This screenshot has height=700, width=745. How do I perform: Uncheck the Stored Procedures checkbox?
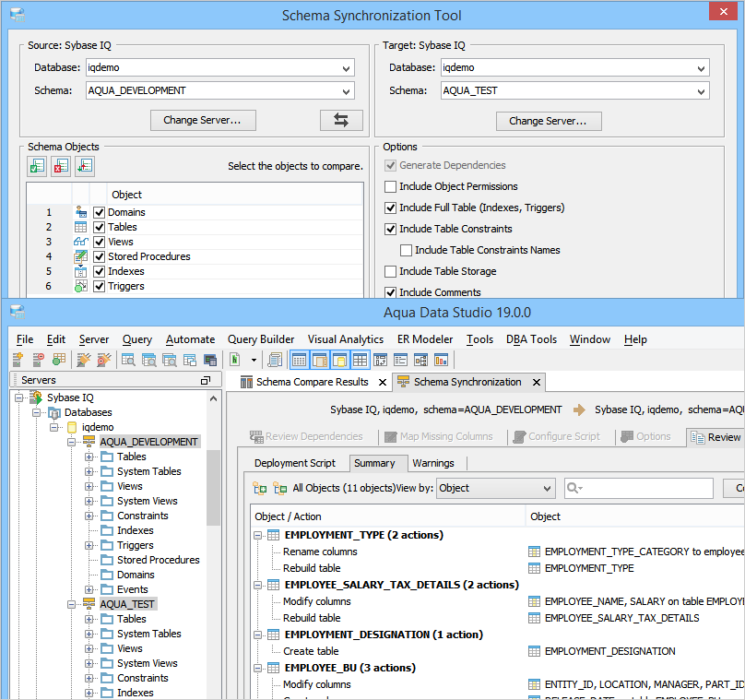(99, 256)
